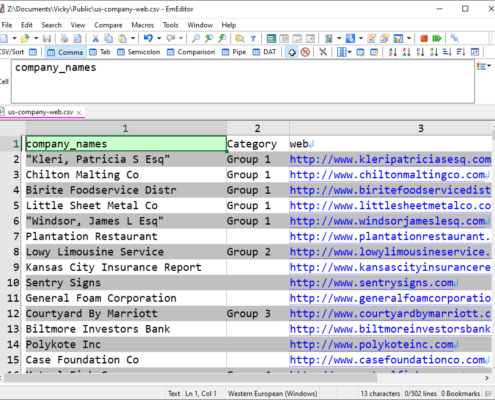Image resolution: width=495 pixels, height=400 pixels.
Task: Open the plug-ins dropdown arrow
Action: 361,38
